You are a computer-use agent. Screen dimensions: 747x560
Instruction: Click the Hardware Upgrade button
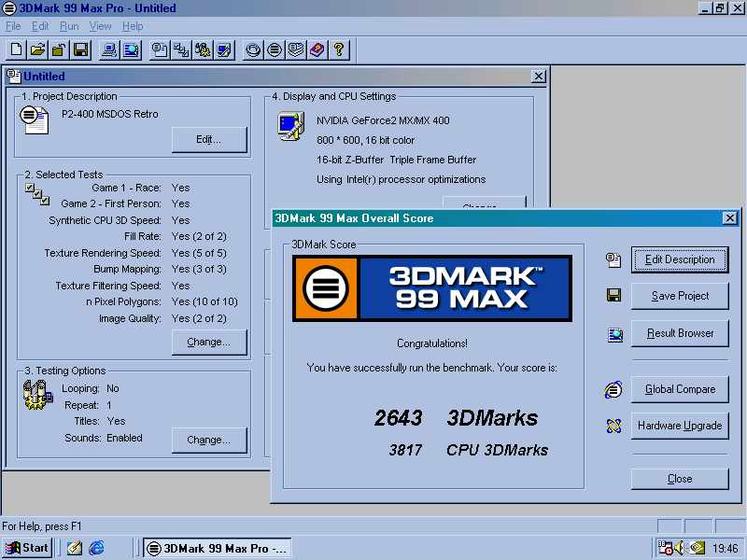680,426
